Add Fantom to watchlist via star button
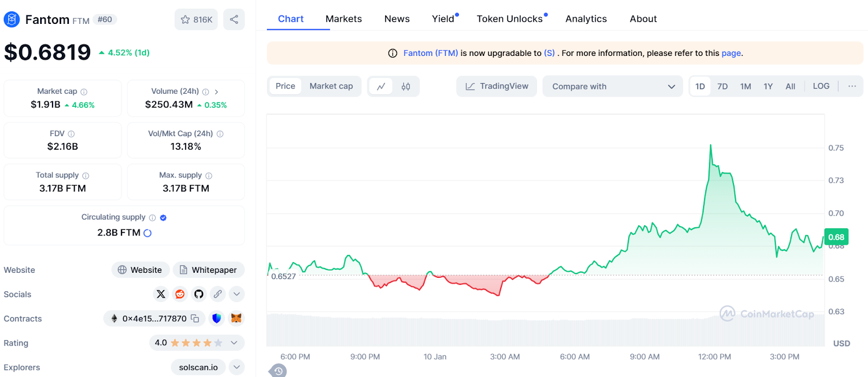This screenshot has width=868, height=377. point(196,20)
